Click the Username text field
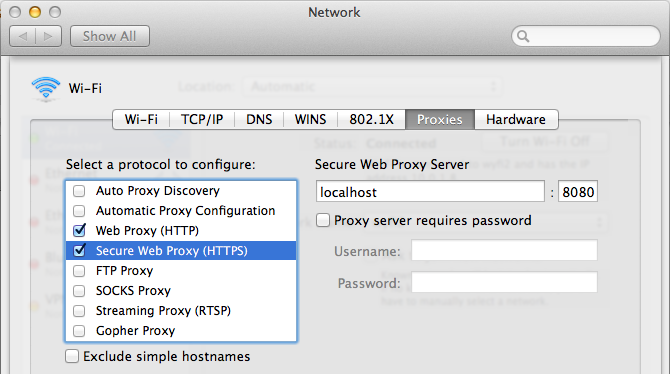Screen dimensions: 670x374 [504, 250]
